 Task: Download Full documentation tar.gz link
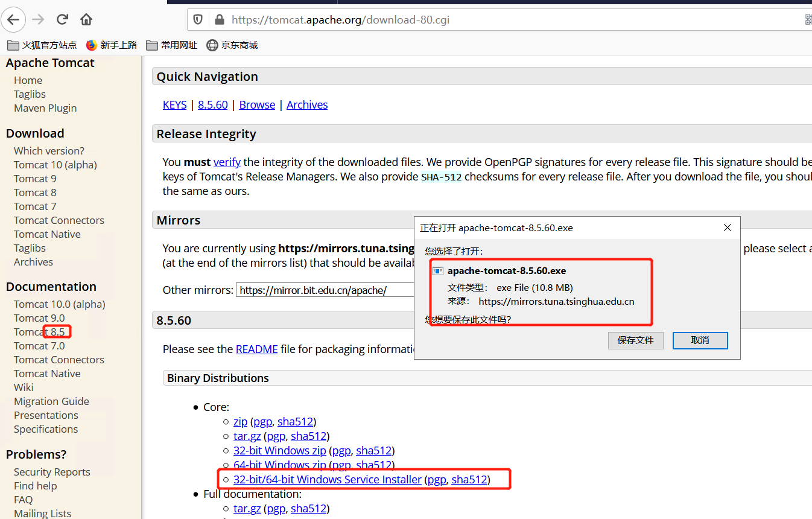click(x=247, y=509)
